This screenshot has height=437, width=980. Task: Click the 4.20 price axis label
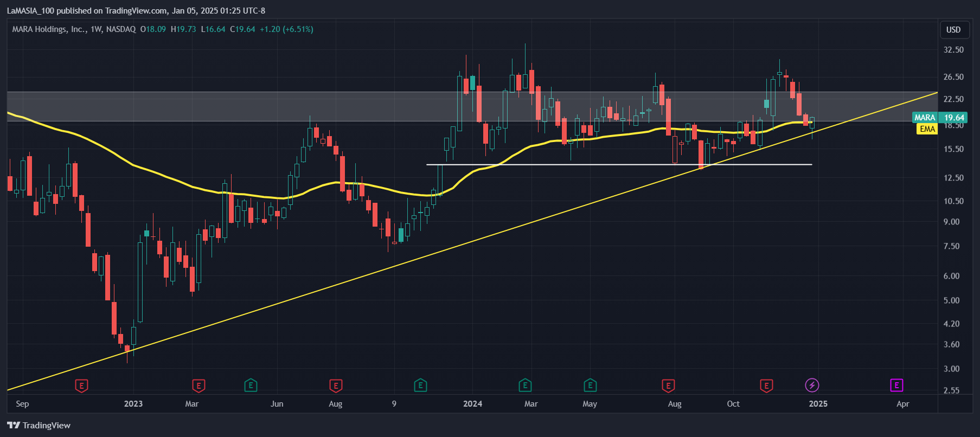coord(951,324)
